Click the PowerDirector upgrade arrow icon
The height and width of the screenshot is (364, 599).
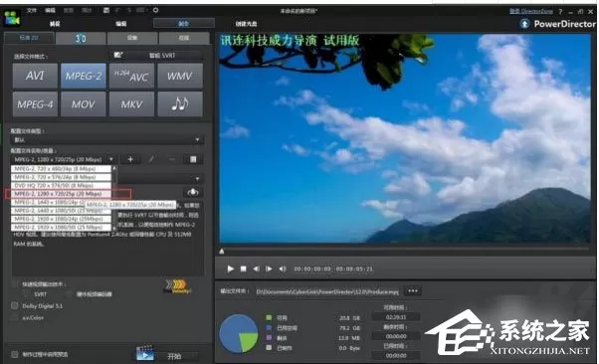point(525,24)
